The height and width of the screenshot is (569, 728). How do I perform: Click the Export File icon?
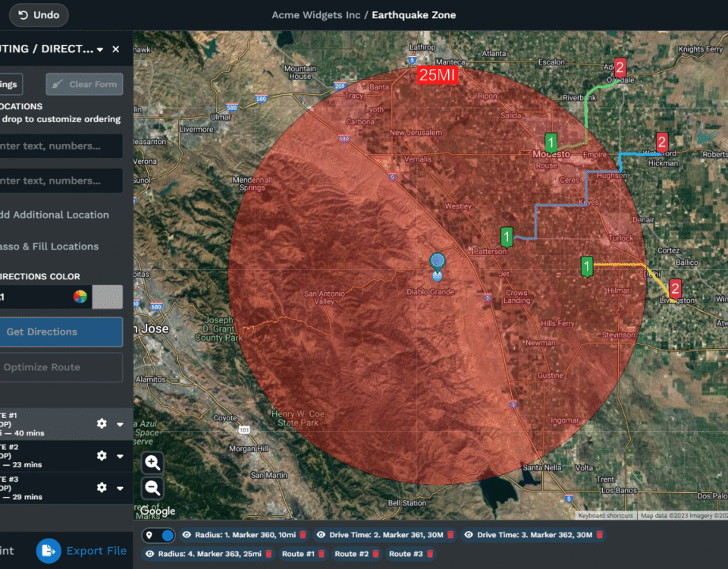pos(49,551)
